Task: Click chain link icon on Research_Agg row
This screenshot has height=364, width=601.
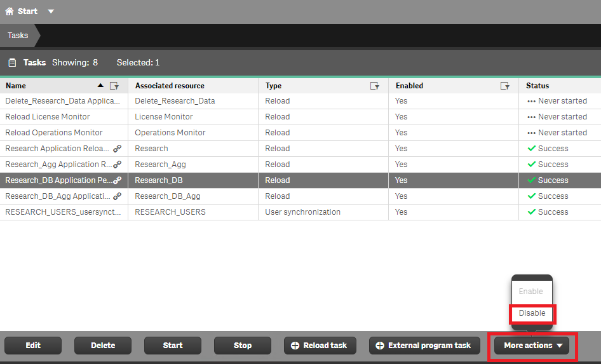Action: 118,165
